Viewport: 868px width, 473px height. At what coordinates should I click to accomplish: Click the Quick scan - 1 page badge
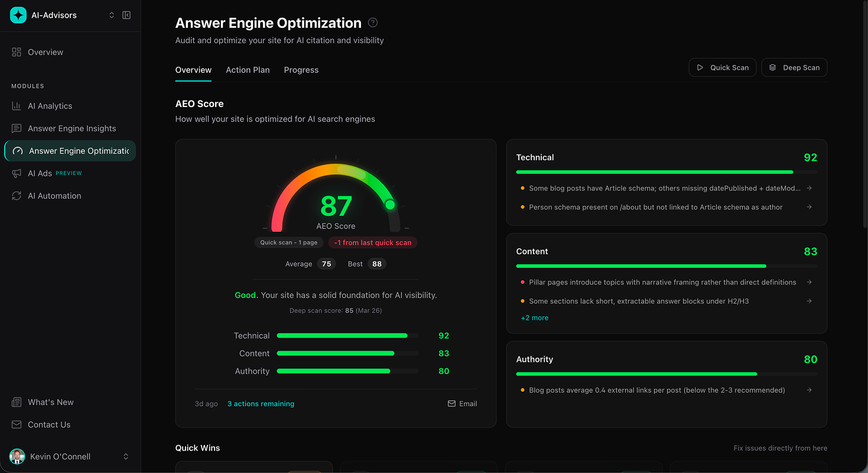coord(289,242)
